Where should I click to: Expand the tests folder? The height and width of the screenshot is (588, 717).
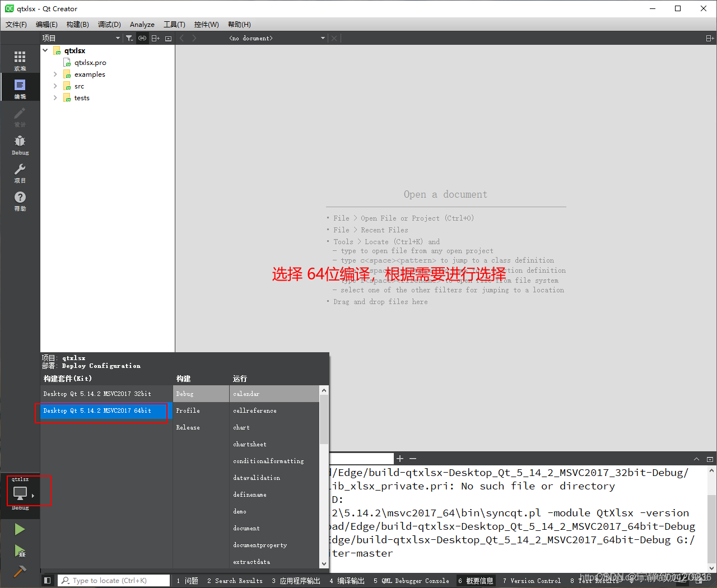pos(55,97)
